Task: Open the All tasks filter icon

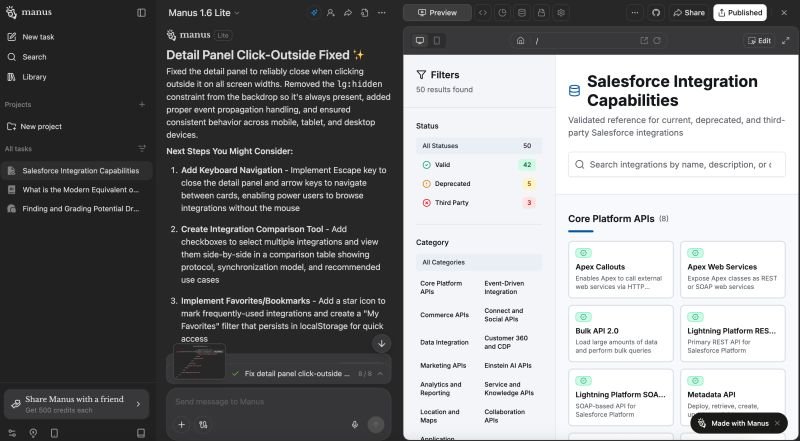Action: coord(142,149)
